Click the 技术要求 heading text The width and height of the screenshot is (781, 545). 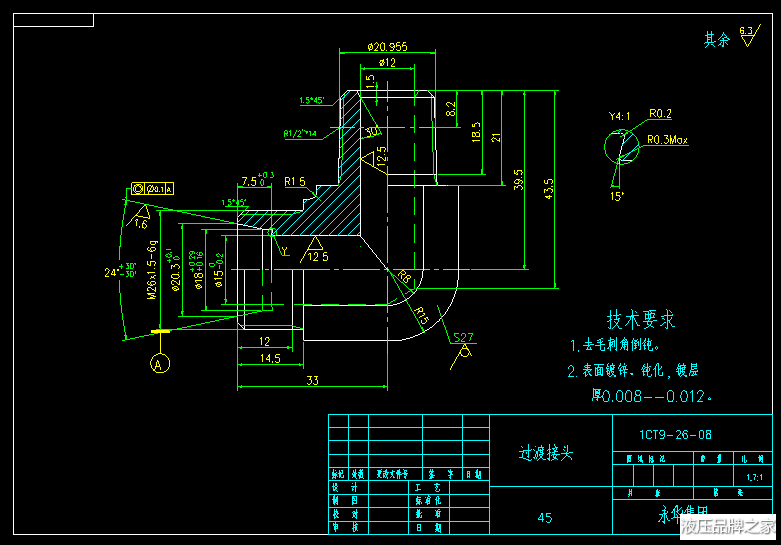[641, 320]
